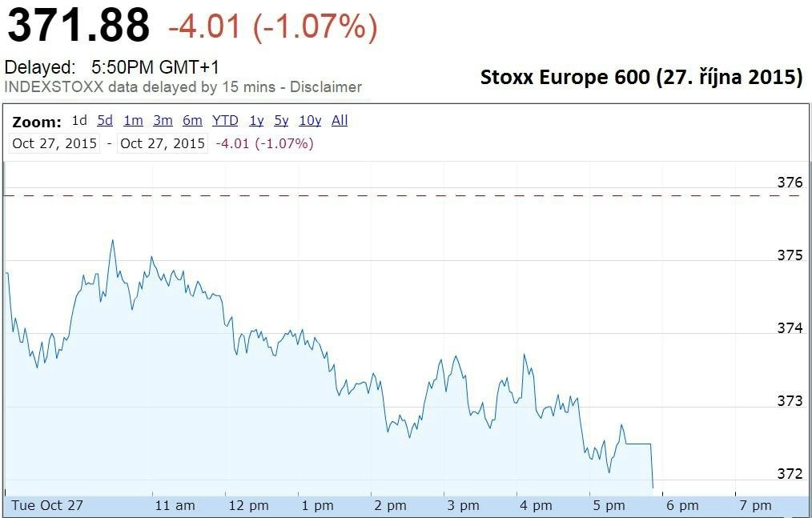Select the 5y zoom range
This screenshot has height=518, width=812.
coord(281,120)
